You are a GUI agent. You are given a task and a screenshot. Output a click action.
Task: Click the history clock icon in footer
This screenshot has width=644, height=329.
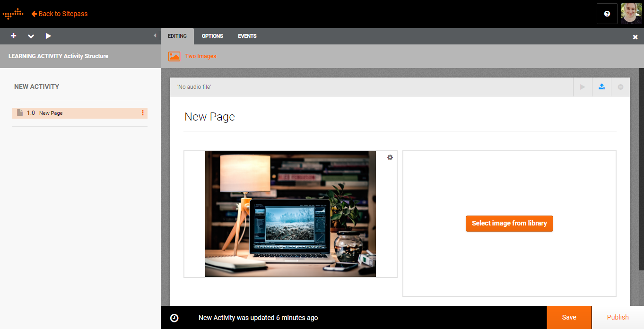point(174,318)
